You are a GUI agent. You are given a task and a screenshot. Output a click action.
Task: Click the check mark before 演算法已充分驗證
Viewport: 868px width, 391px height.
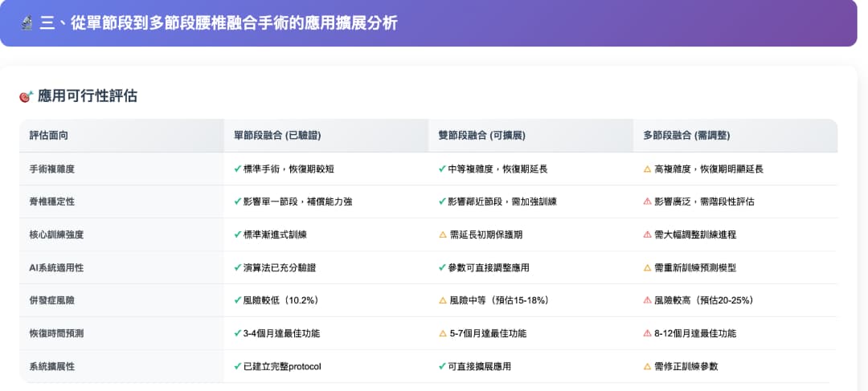[237, 267]
